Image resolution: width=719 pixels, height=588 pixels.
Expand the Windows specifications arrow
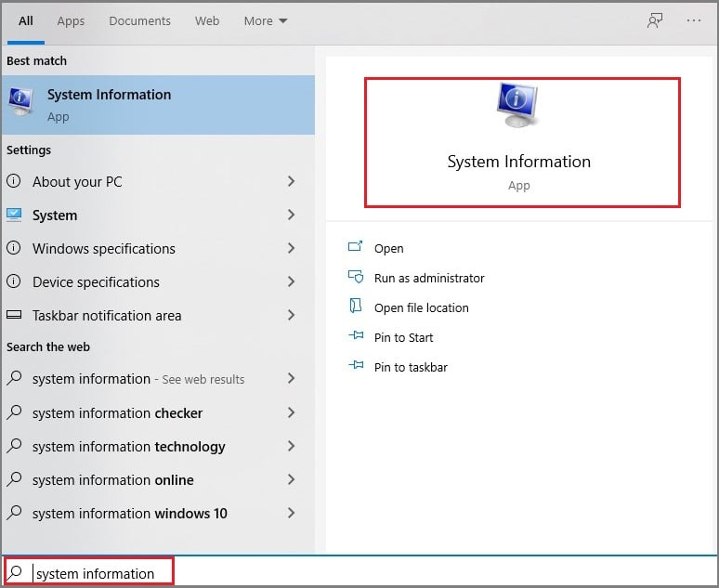pos(291,248)
